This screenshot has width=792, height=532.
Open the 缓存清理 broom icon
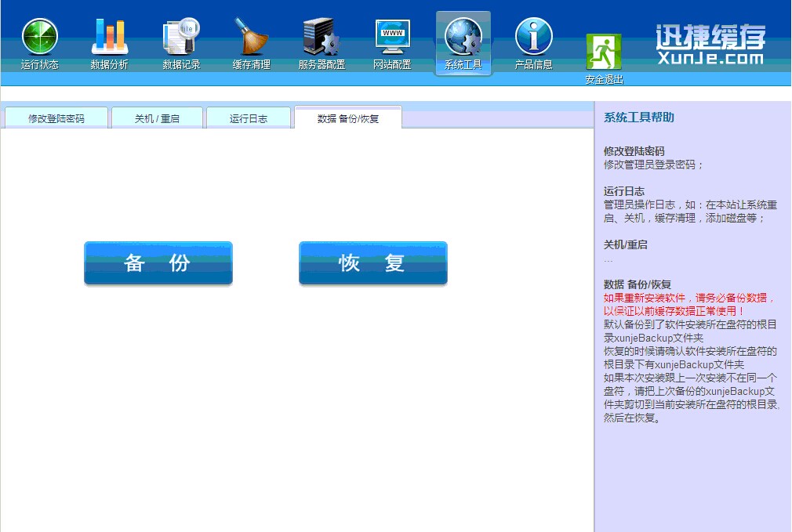click(x=251, y=36)
